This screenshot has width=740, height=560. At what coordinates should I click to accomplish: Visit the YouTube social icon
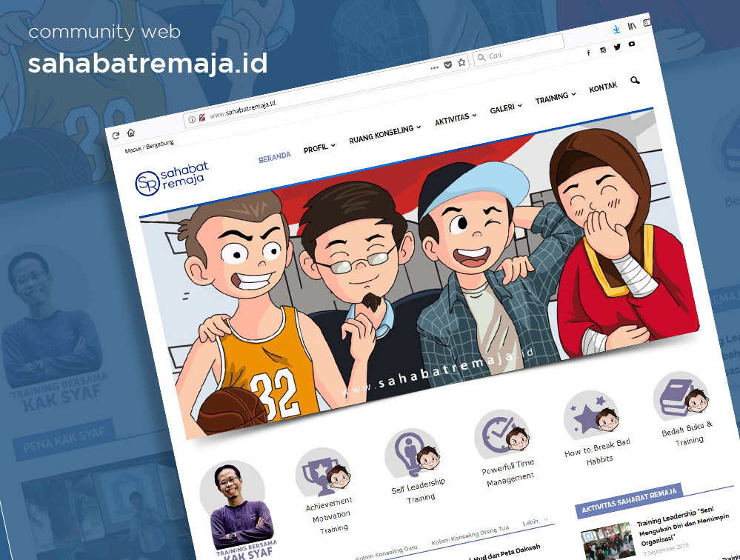click(631, 44)
